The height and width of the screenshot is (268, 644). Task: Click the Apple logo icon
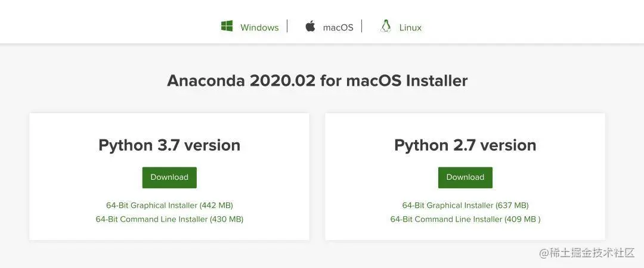point(310,27)
